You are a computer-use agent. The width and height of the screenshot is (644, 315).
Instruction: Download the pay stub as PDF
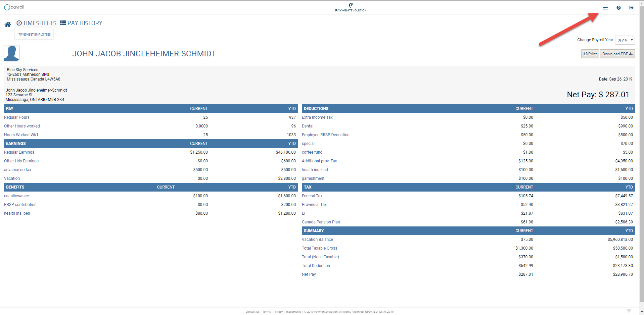617,54
